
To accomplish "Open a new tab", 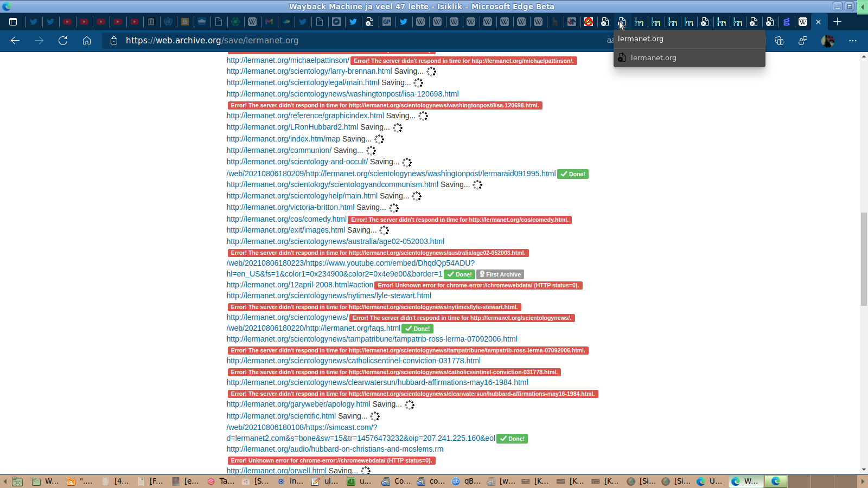I will tap(838, 22).
